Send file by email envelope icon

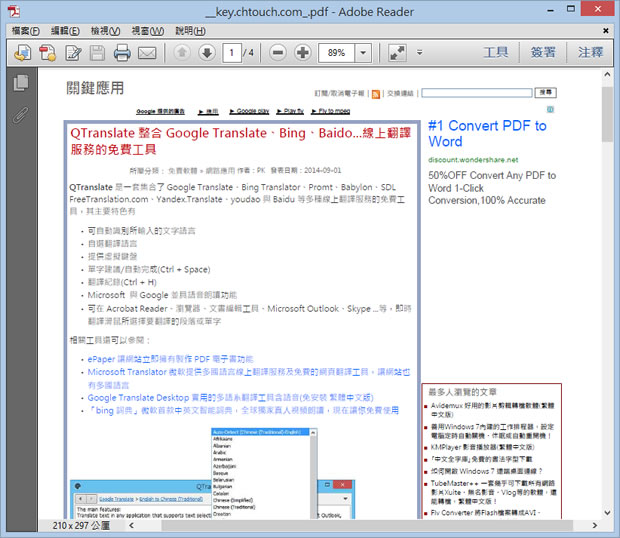coord(147,53)
